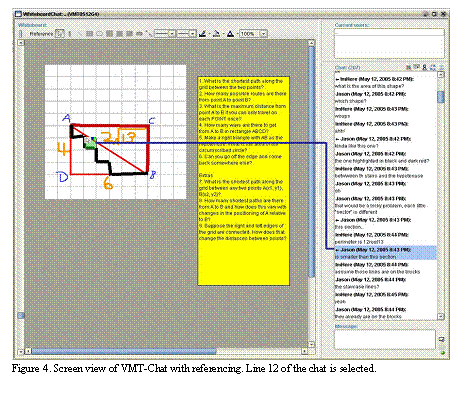
Task: Click the text color triangle icon
Action: click(230, 34)
